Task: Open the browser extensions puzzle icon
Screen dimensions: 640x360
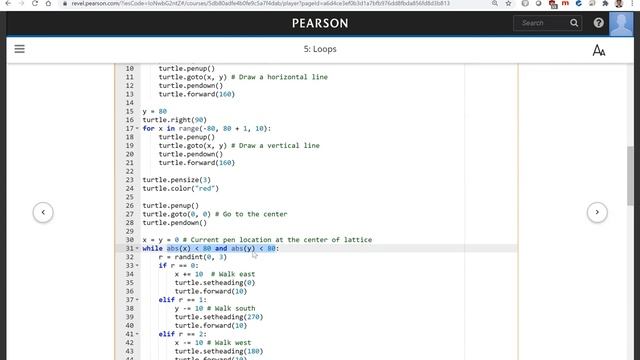Action: click(x=605, y=3)
